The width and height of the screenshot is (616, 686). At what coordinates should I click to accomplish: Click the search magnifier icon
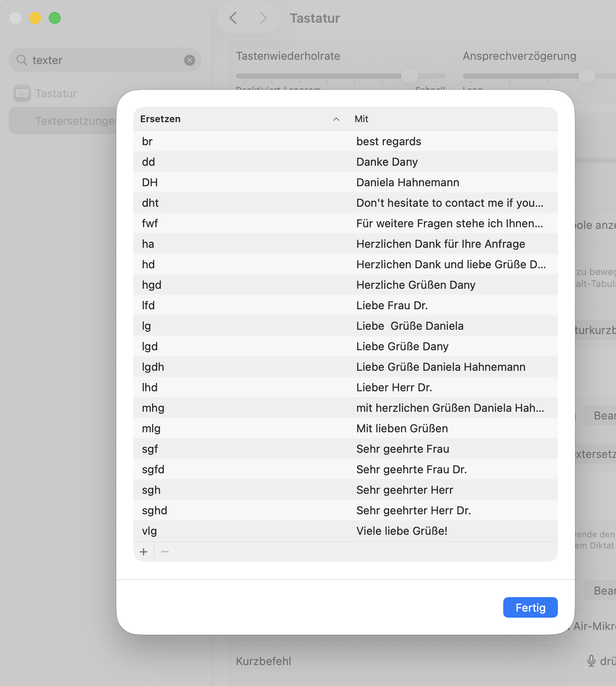pos(22,60)
